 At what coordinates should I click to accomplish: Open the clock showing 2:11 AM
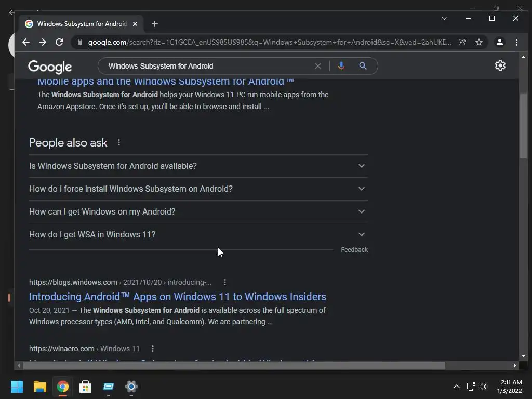pos(510,387)
